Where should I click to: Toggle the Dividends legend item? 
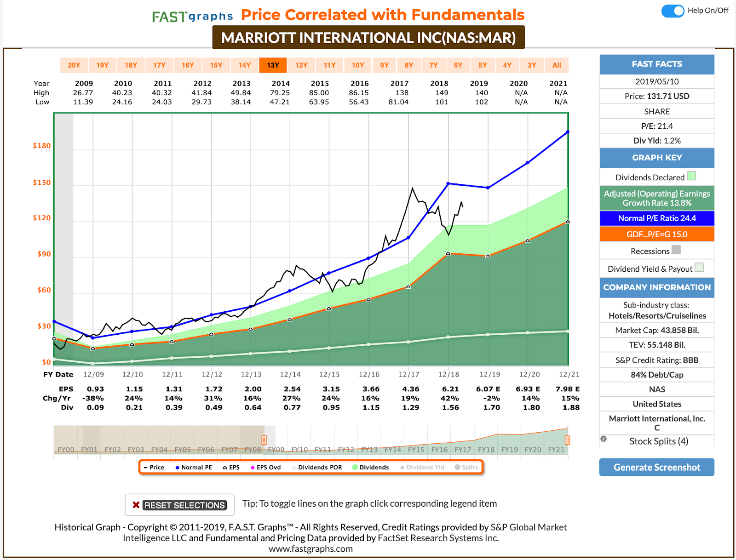click(370, 467)
